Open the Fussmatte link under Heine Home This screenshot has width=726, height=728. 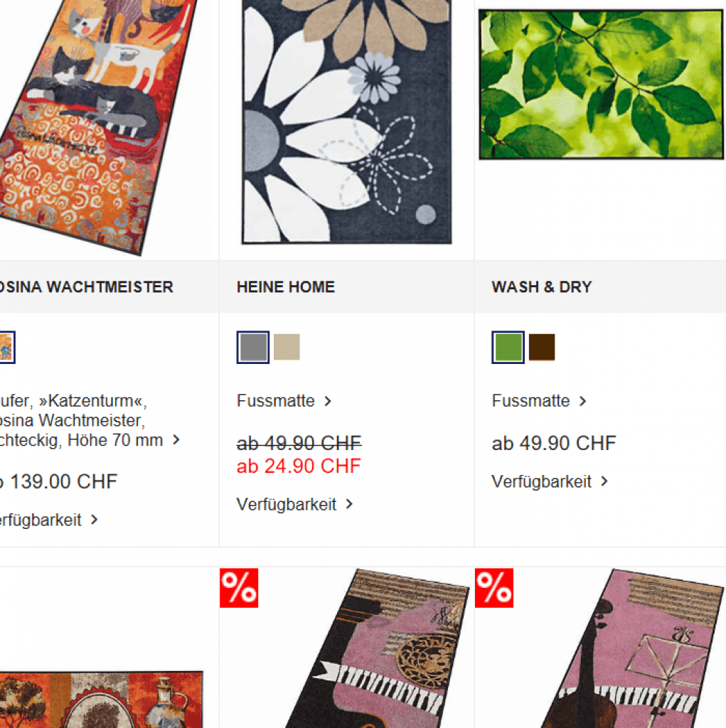[284, 401]
